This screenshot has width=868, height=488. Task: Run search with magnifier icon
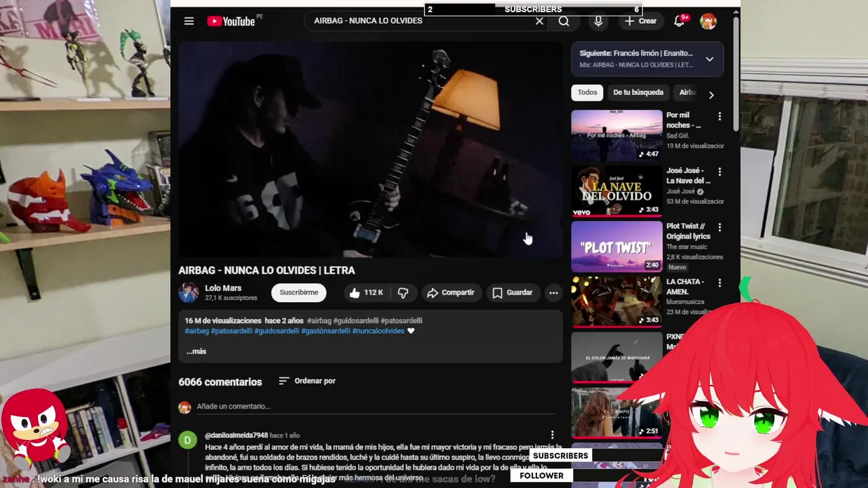click(x=564, y=21)
